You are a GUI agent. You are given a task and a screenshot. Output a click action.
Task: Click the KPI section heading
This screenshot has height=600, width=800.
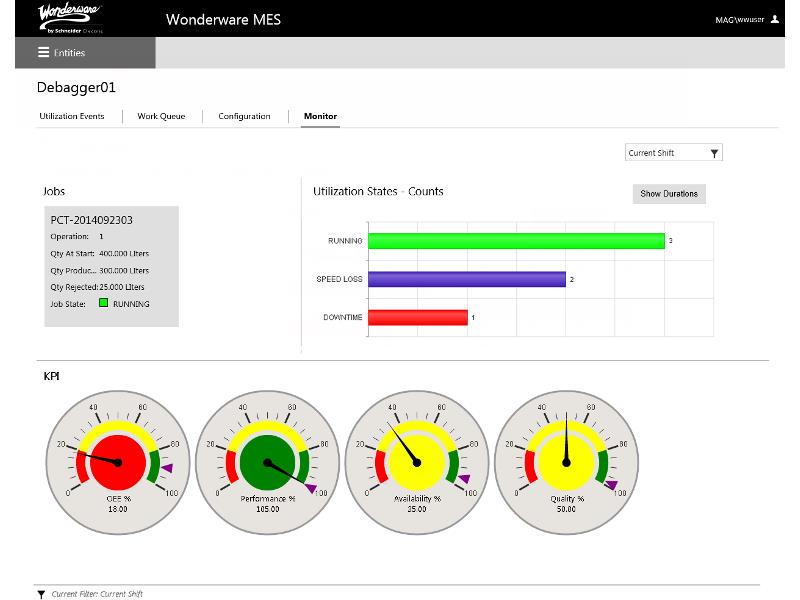point(52,377)
